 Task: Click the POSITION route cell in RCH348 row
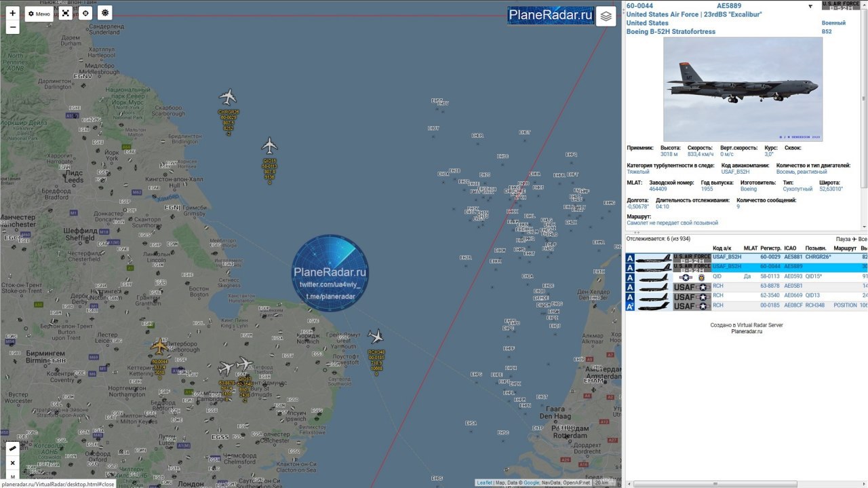[845, 305]
